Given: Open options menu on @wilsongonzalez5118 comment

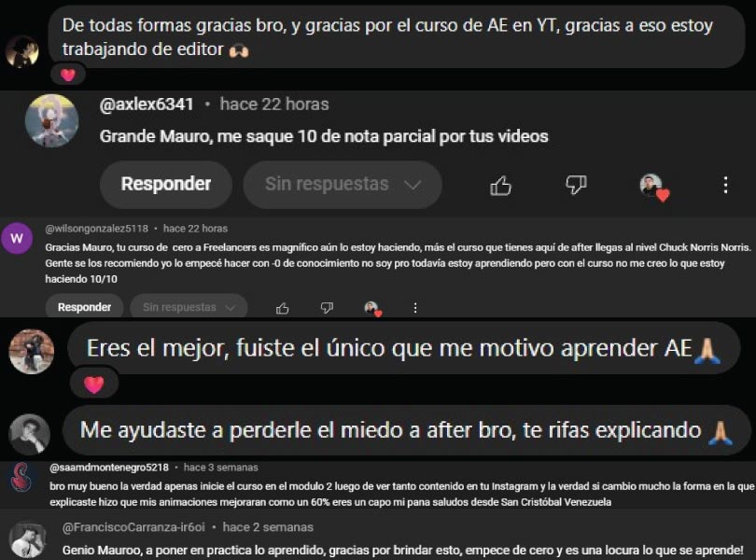Looking at the screenshot, I should point(415,308).
